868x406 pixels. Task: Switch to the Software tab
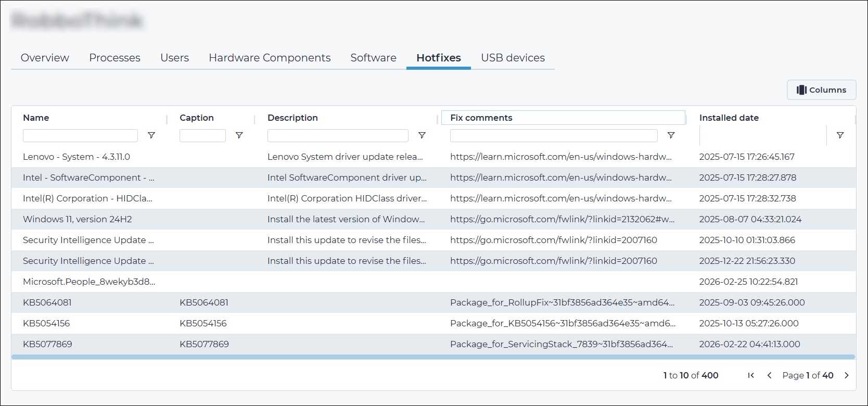click(373, 58)
